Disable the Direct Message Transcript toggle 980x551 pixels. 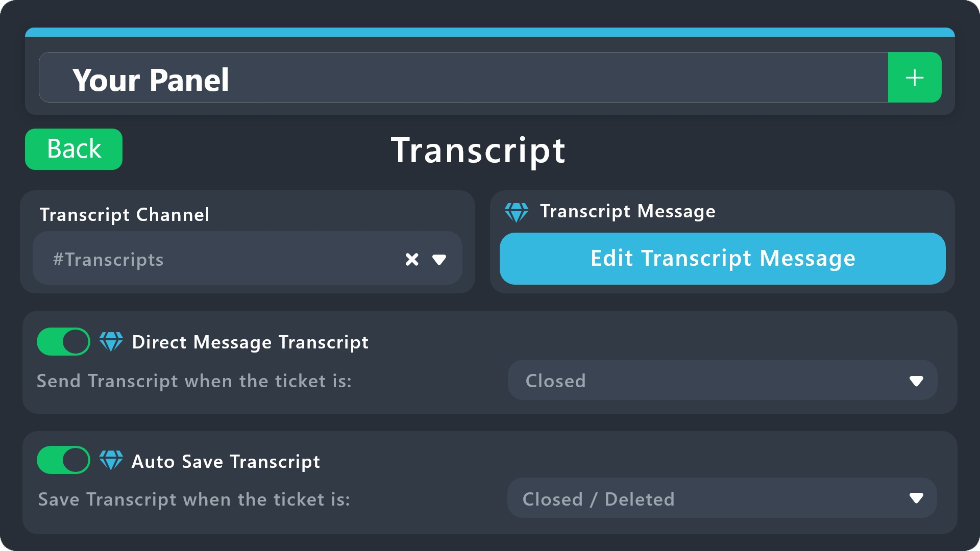63,342
